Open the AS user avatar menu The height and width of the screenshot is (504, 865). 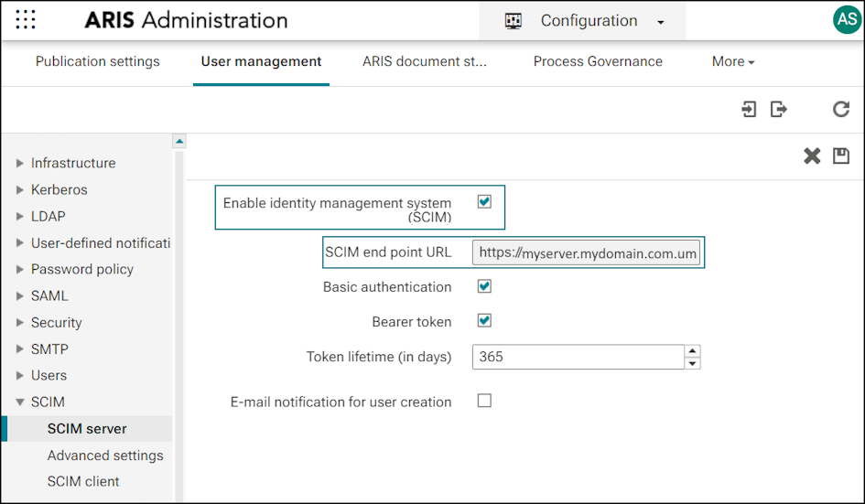tap(847, 20)
